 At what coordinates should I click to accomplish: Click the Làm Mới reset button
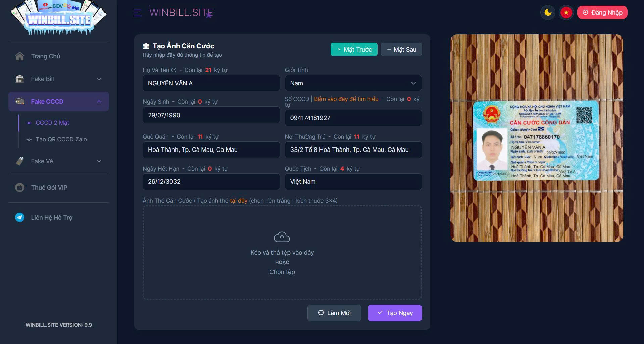pyautogui.click(x=334, y=313)
